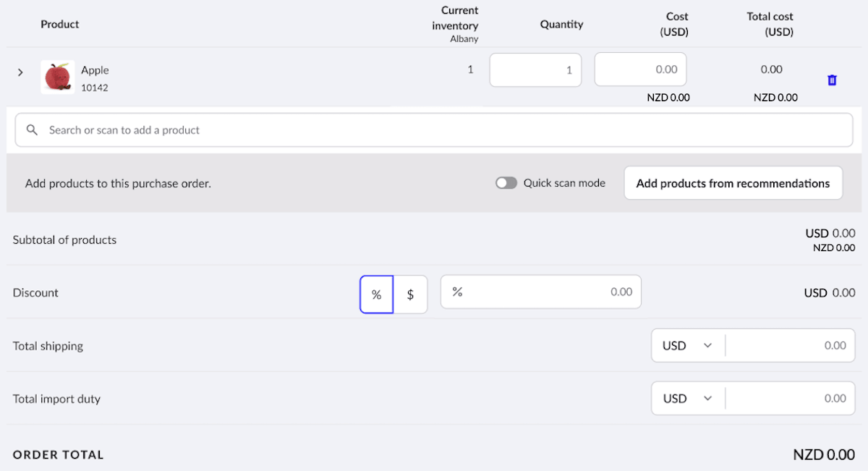Select the dollar discount type
The height and width of the screenshot is (471, 868).
[410, 294]
